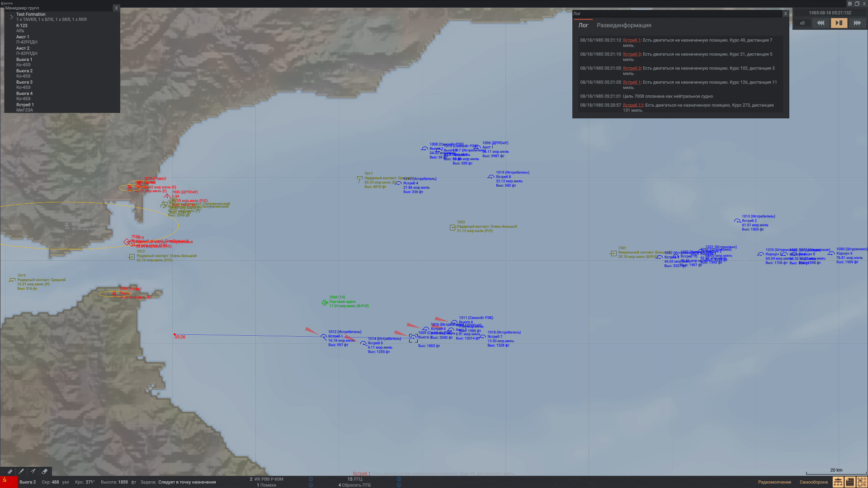Click info icon next to ИК РВВ Р-60М
The height and width of the screenshot is (488, 868).
click(x=311, y=479)
